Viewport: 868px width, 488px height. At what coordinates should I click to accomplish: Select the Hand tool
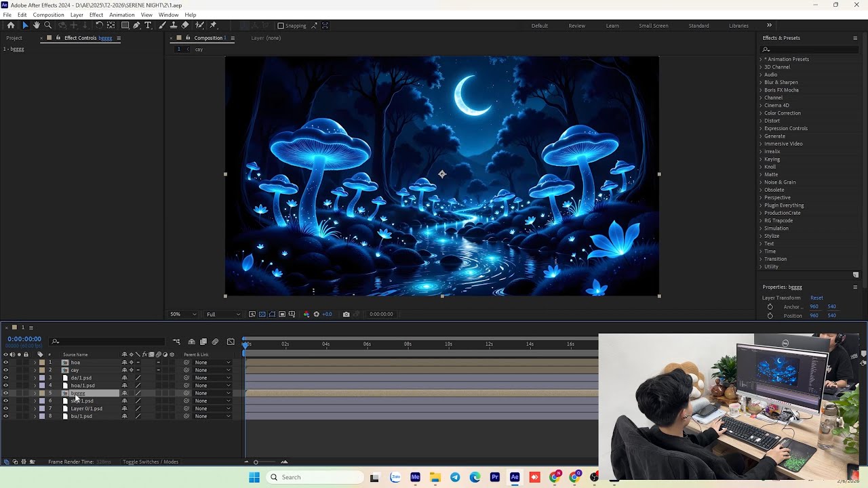coord(37,25)
